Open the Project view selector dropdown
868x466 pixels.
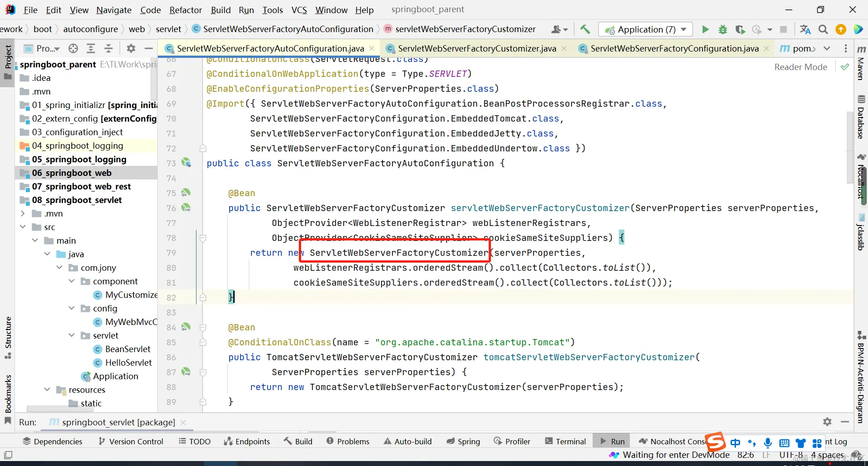(x=42, y=48)
